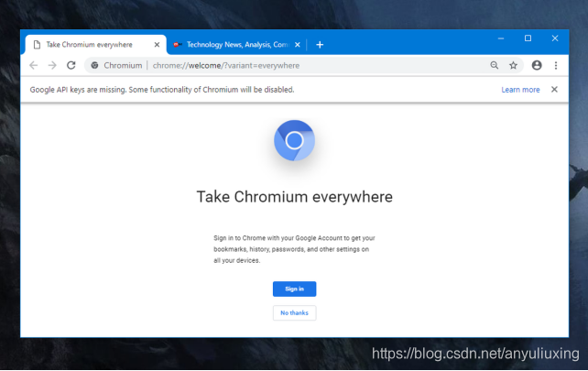Click the forward navigation arrow

[52, 65]
